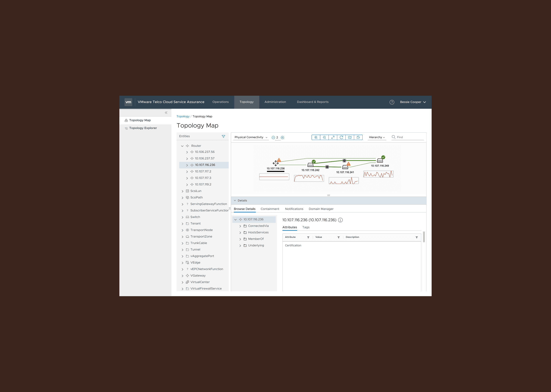The image size is (551, 392).
Task: Collapse the Router tree node
Action: click(182, 146)
